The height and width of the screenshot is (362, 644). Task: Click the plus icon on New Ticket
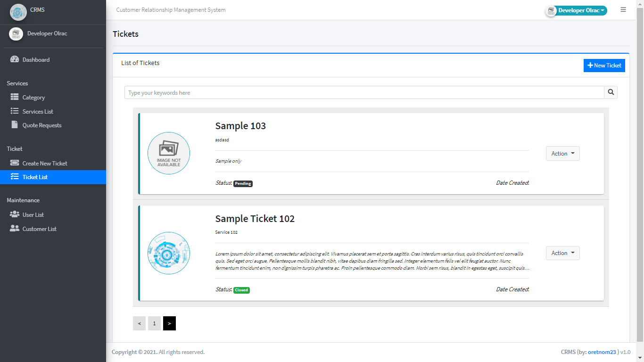click(590, 66)
